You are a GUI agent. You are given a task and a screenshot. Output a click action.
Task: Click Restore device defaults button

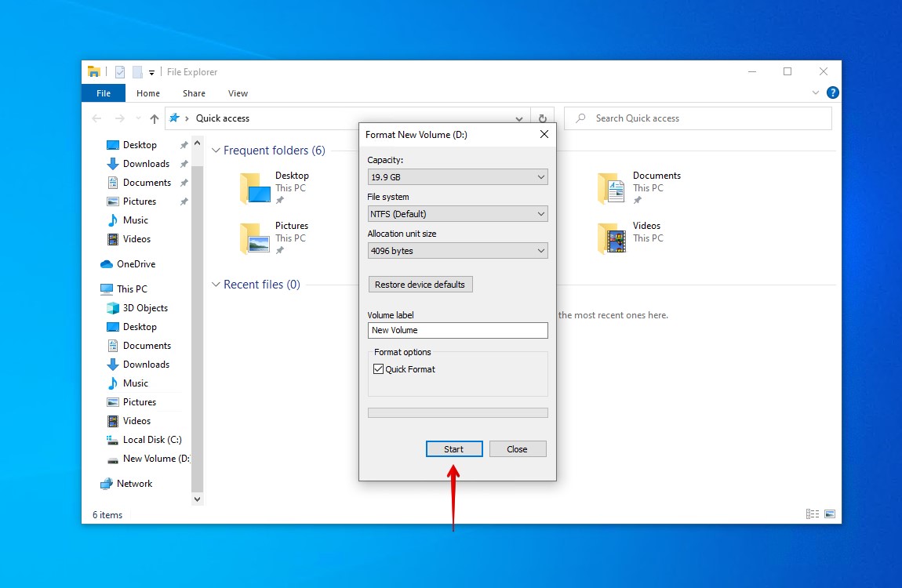pyautogui.click(x=420, y=285)
